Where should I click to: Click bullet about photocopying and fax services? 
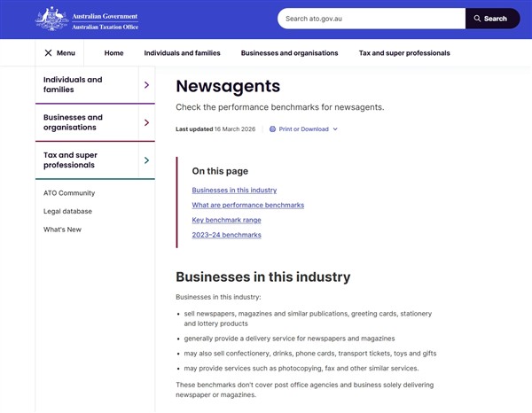301,368
